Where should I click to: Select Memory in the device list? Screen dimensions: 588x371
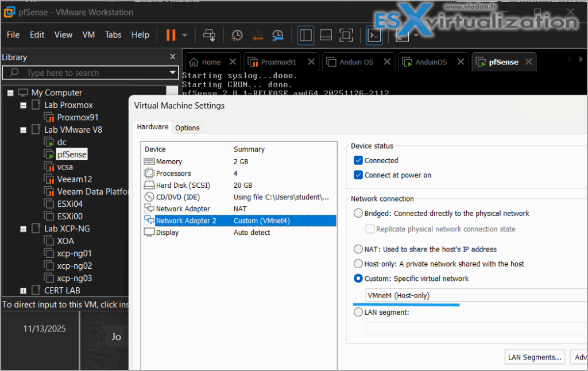coord(169,161)
